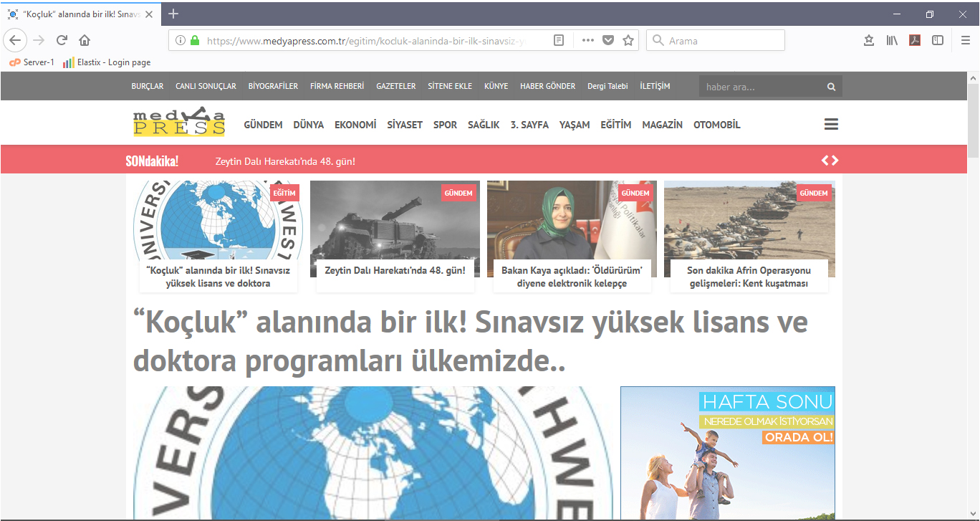Toggle reader view icon in address bar
This screenshot has height=521, width=980.
pos(559,41)
